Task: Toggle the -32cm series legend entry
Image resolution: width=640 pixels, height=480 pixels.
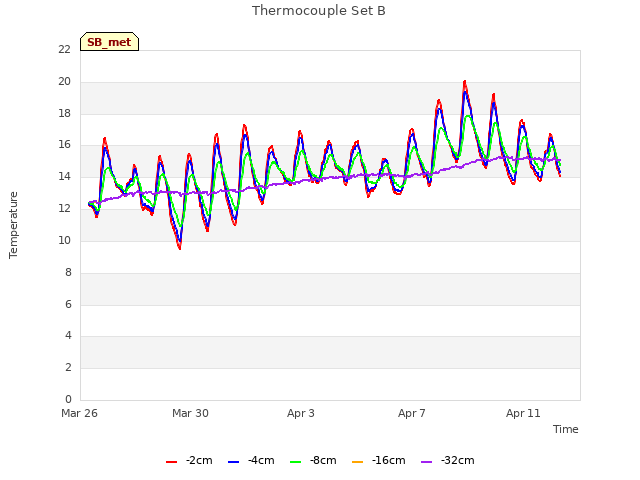Action: tap(448, 460)
